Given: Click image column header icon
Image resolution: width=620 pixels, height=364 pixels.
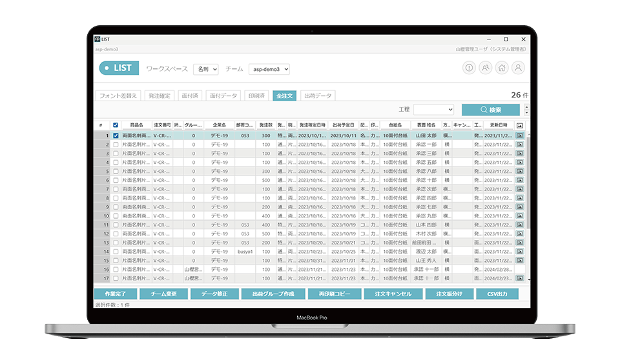Looking at the screenshot, I should pos(520,125).
